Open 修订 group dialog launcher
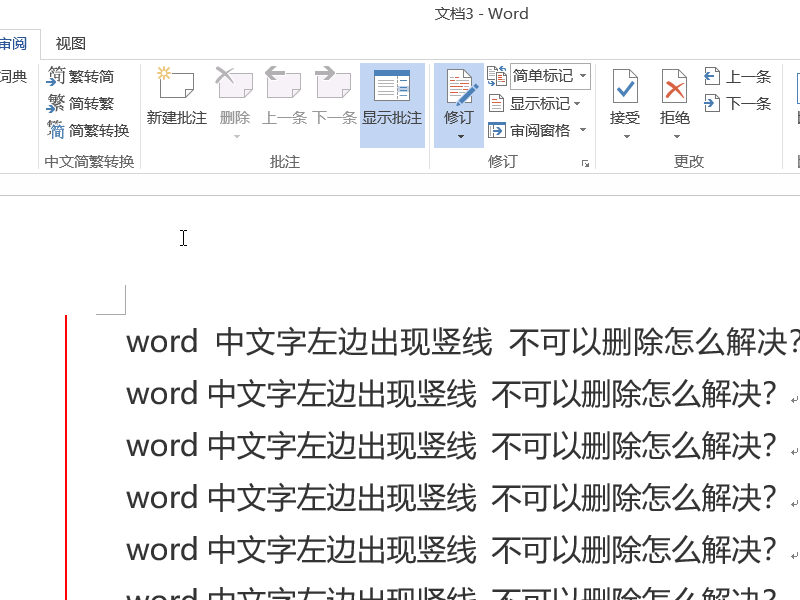The height and width of the screenshot is (600, 800). 585,163
